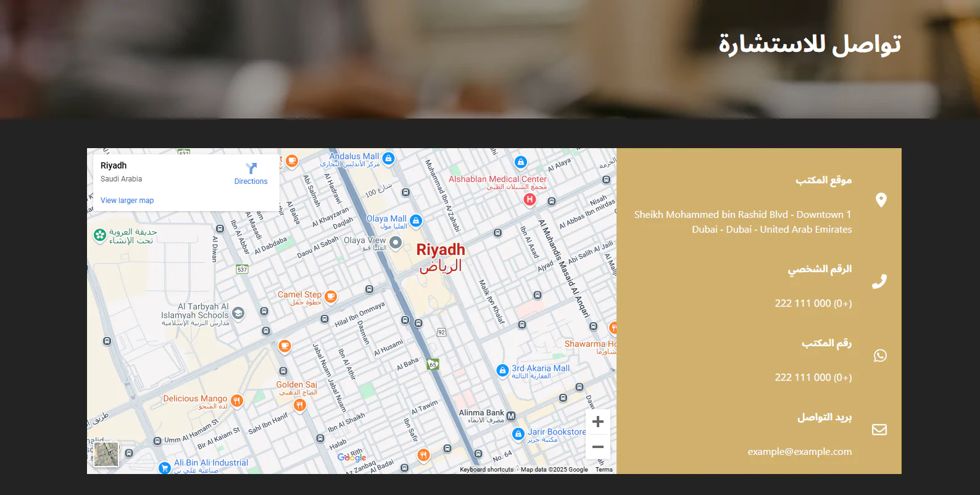Zoom in on the map
Screen dimensions: 980x495
pos(597,422)
